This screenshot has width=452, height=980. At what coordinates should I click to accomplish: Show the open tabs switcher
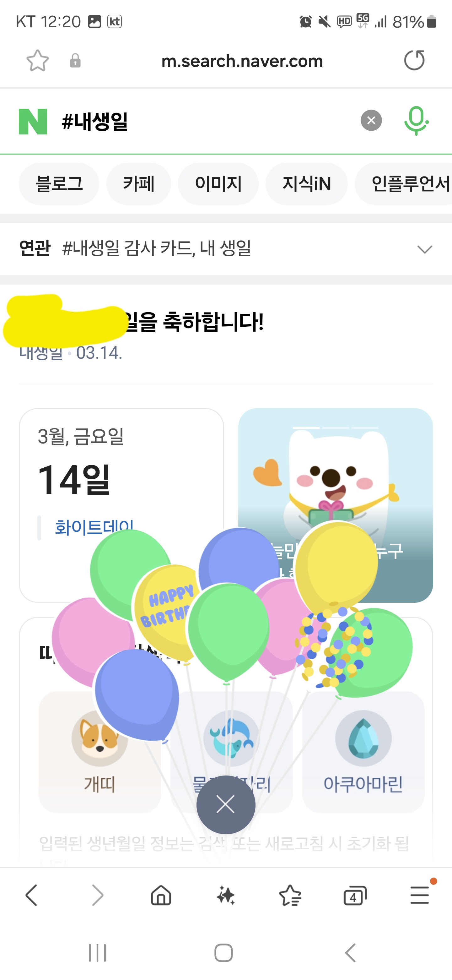point(355,895)
